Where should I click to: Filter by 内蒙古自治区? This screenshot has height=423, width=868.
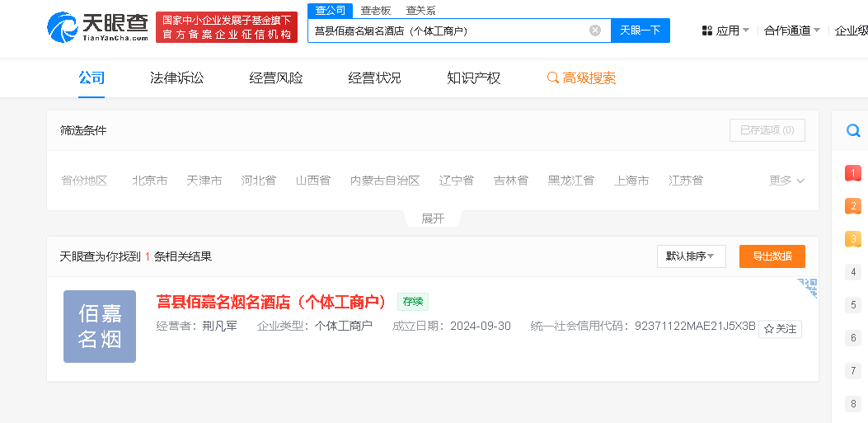coord(385,181)
